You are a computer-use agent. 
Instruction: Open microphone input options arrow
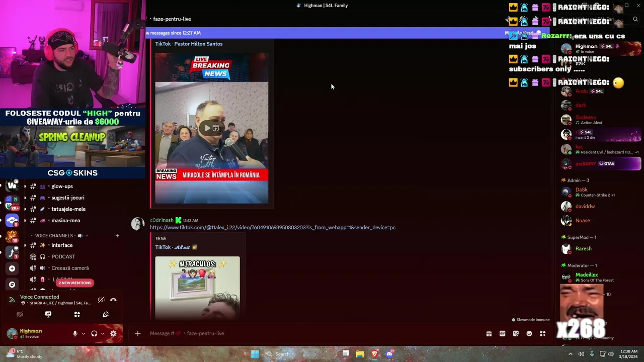84,333
